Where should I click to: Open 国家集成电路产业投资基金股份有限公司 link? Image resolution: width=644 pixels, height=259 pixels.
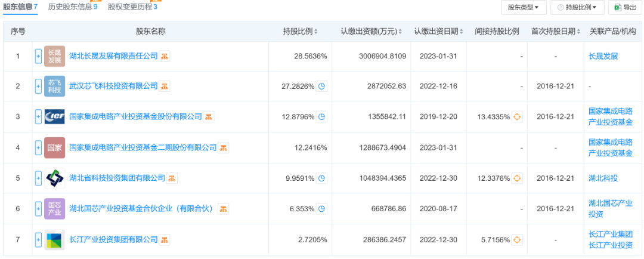(x=135, y=117)
